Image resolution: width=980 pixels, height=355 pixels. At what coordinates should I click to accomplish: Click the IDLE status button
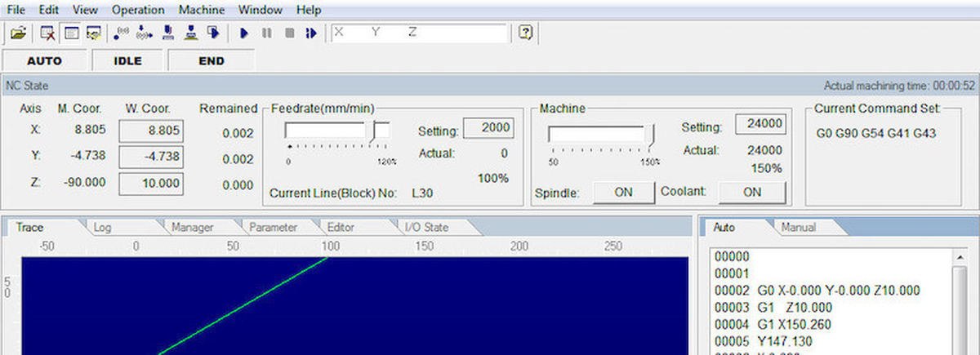127,60
